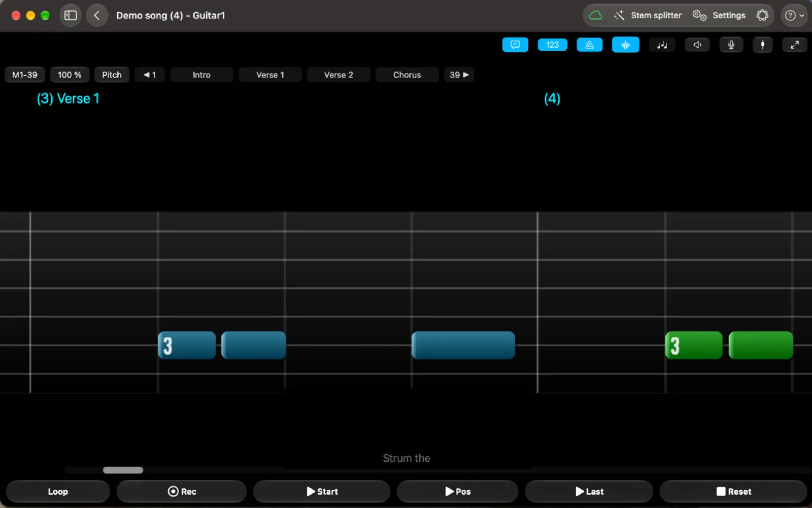Toggle the sidebar panel icon
This screenshot has height=508, width=812.
click(71, 15)
